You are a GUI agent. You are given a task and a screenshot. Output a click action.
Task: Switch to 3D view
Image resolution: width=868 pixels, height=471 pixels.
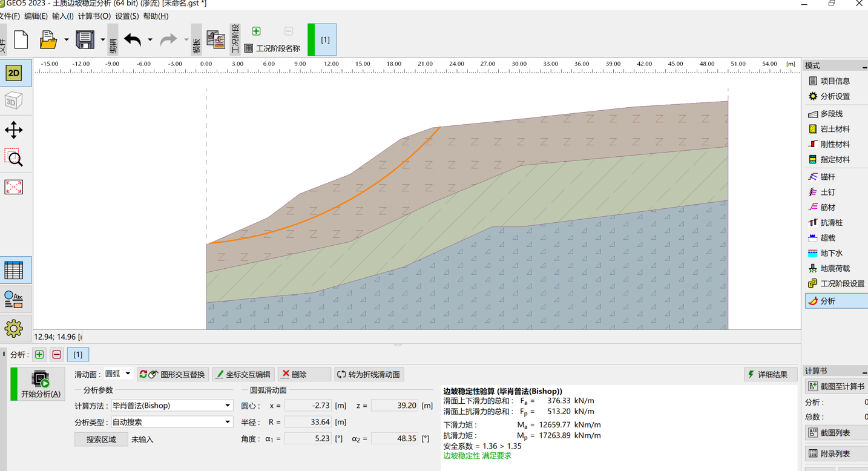click(14, 100)
